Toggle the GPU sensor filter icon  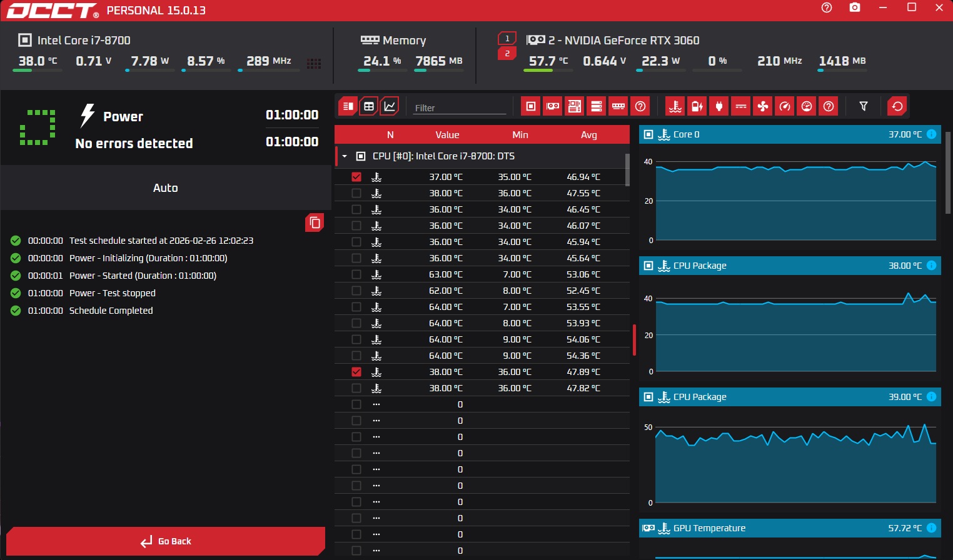(x=553, y=106)
